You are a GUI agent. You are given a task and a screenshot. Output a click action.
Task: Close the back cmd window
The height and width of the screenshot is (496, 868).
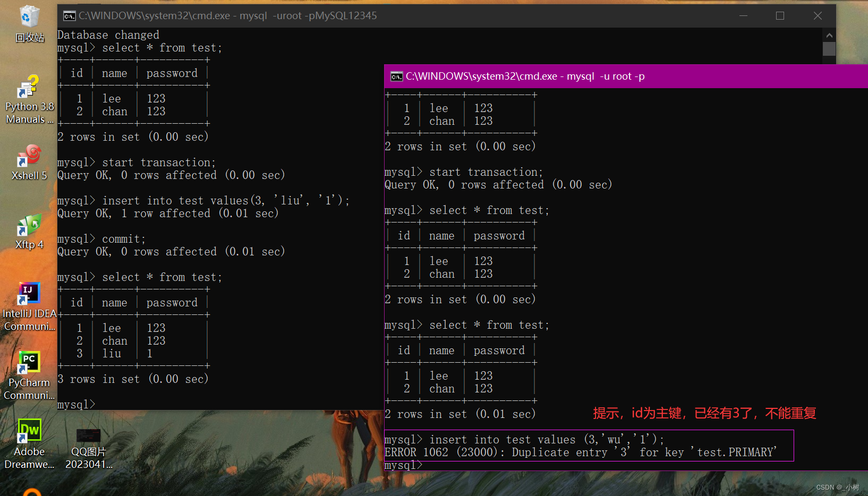(x=818, y=16)
